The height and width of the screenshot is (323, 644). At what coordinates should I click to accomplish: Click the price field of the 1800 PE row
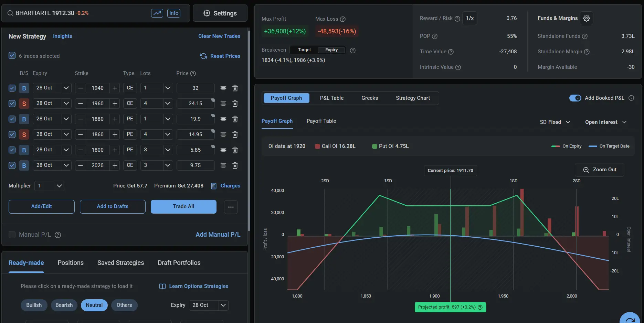[195, 150]
